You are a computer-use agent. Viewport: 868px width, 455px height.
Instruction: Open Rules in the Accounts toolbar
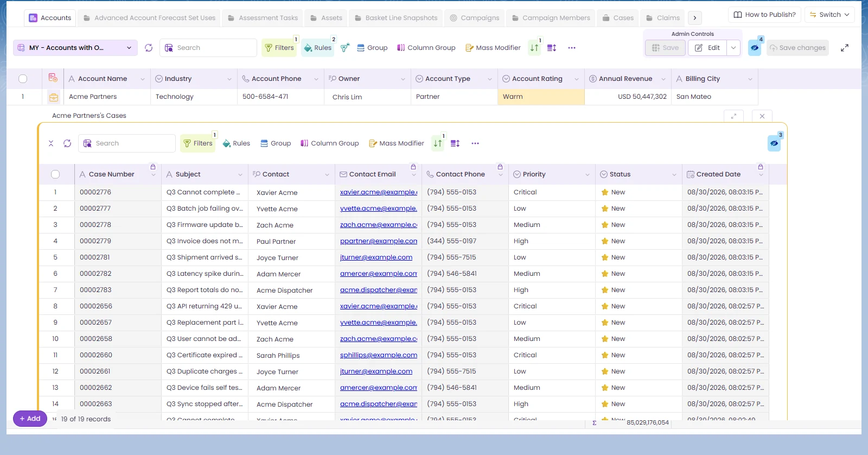tap(318, 48)
